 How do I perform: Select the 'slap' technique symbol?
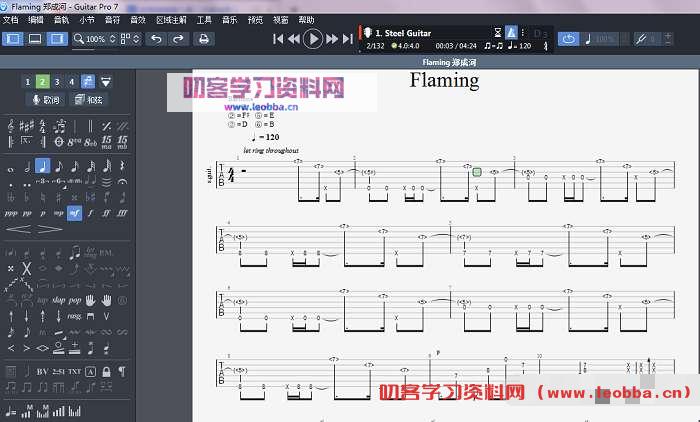point(66,299)
